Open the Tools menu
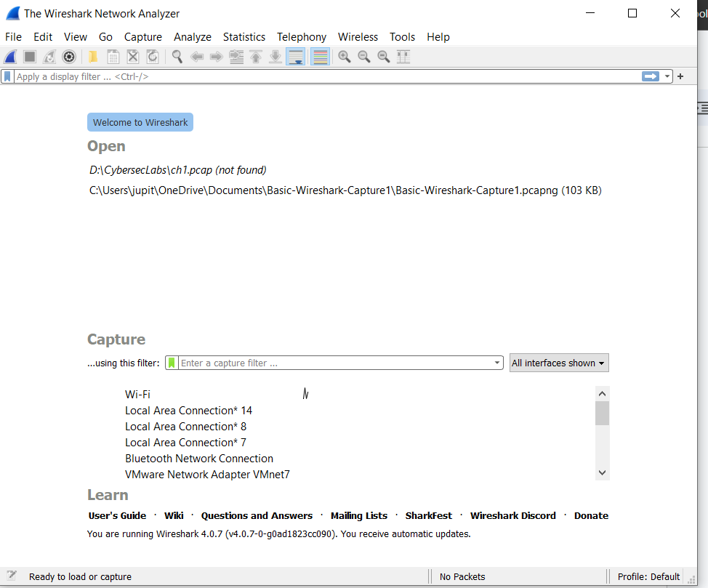This screenshot has height=588, width=708. (402, 37)
